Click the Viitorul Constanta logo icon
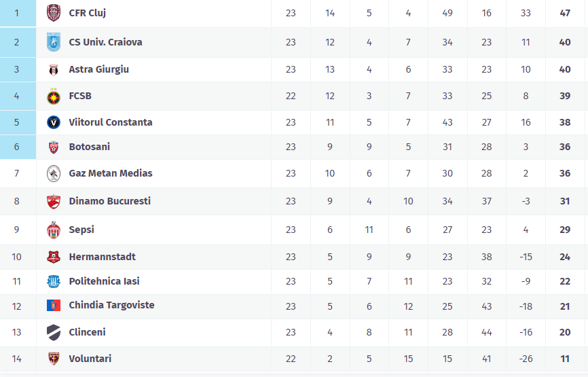 tap(53, 122)
